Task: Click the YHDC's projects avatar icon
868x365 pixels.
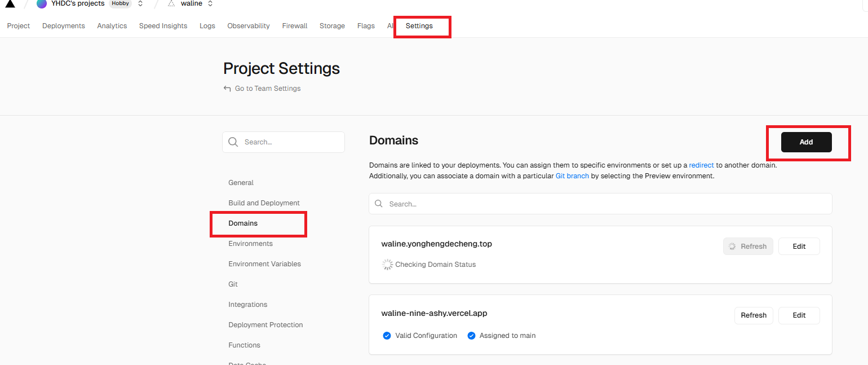Action: tap(42, 4)
